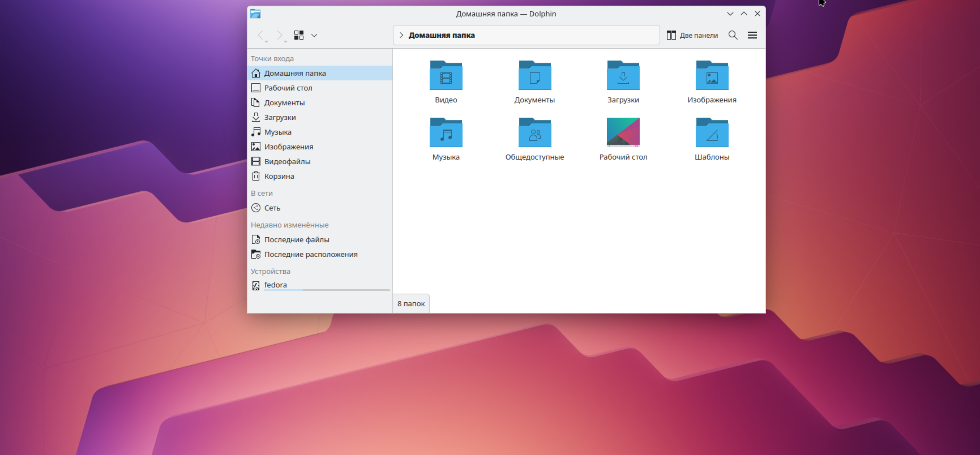Screen dimensions: 980x455
Task: Maximize the Dolphin window
Action: (744, 14)
